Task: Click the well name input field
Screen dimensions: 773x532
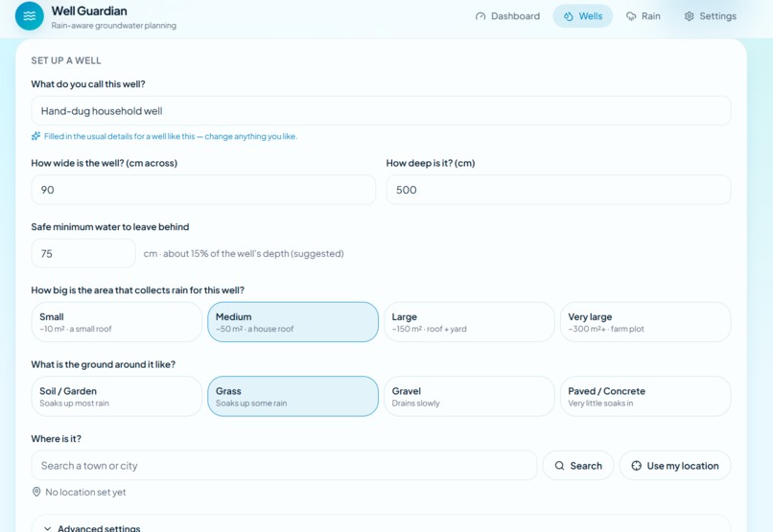Action: 381,111
